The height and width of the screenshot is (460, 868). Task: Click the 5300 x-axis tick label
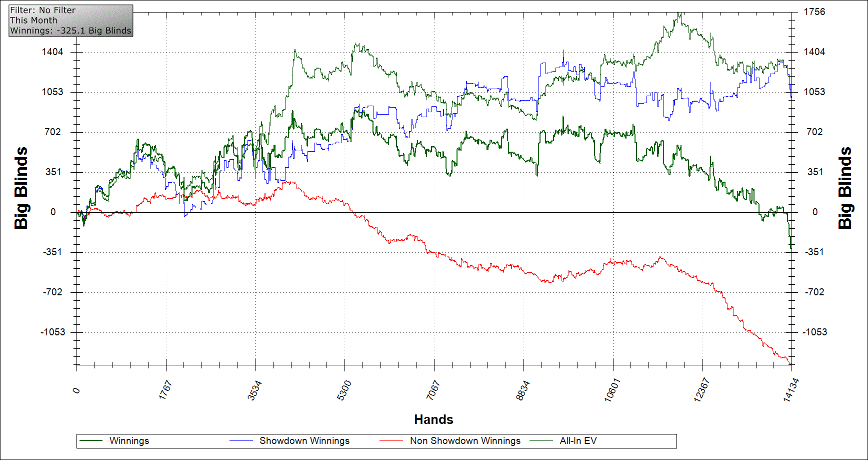[x=344, y=390]
